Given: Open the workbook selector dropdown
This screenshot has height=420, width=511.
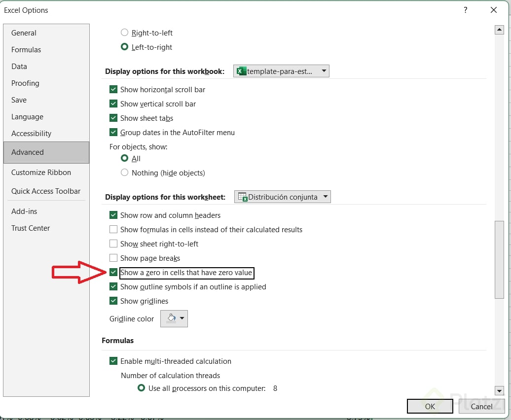Looking at the screenshot, I should [281, 71].
